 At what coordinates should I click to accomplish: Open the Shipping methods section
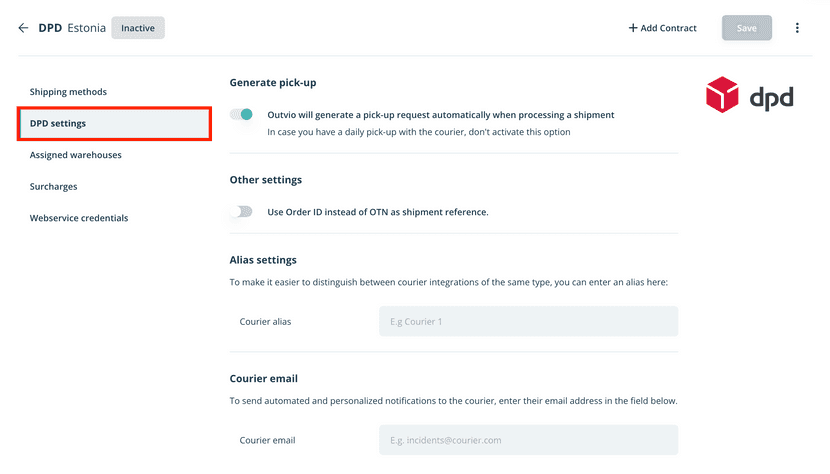point(68,92)
